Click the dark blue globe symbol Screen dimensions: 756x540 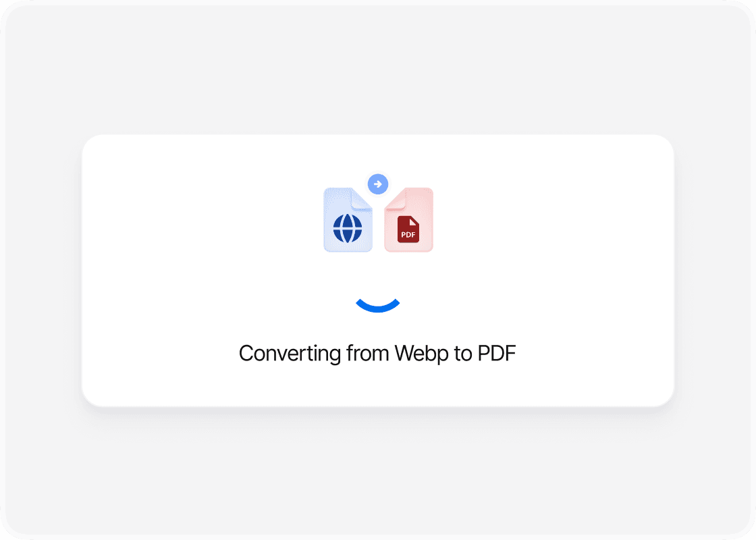(x=348, y=229)
